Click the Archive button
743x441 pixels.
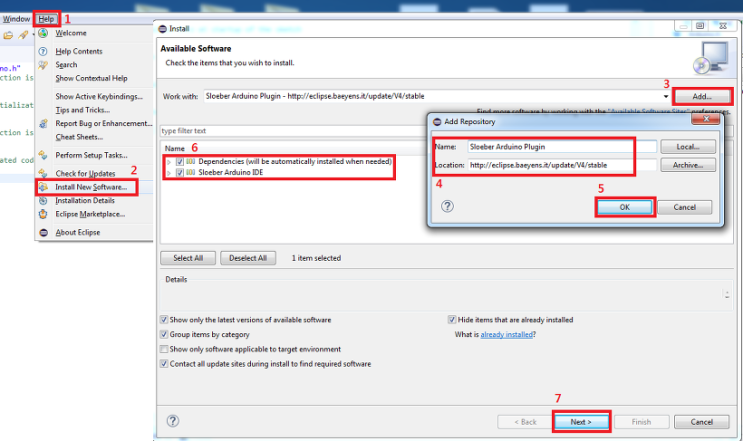click(x=688, y=165)
